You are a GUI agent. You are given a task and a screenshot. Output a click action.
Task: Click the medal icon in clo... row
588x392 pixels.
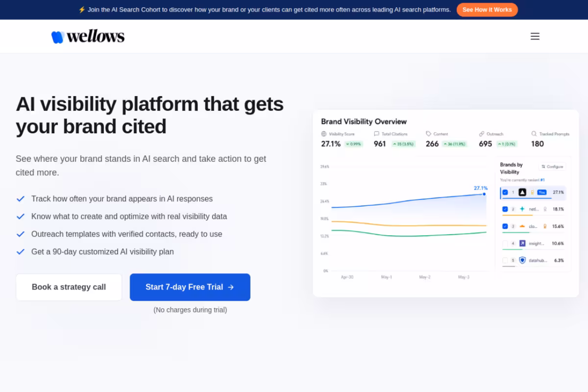545,226
